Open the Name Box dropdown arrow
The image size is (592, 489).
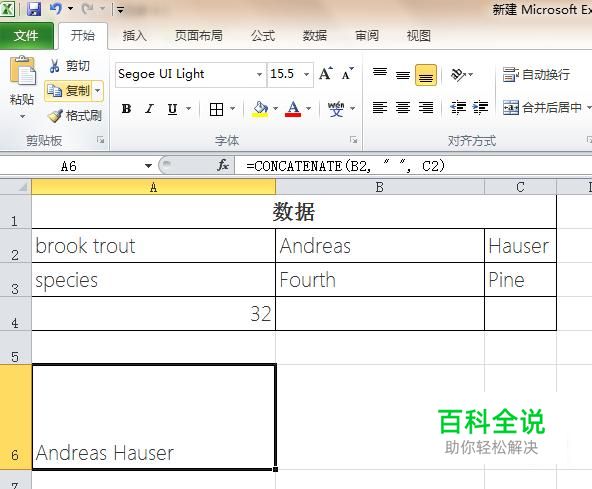coord(148,166)
